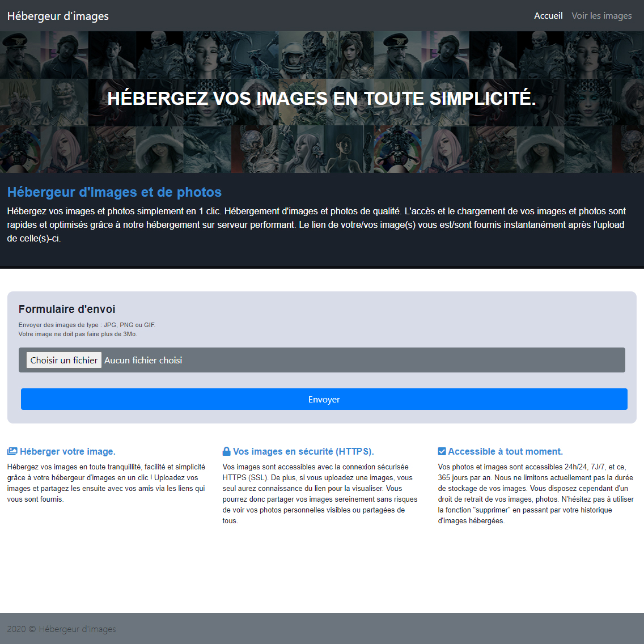The width and height of the screenshot is (644, 644).
Task: Click the lock icon beside "Vos images en sécurité"
Action: tap(226, 451)
